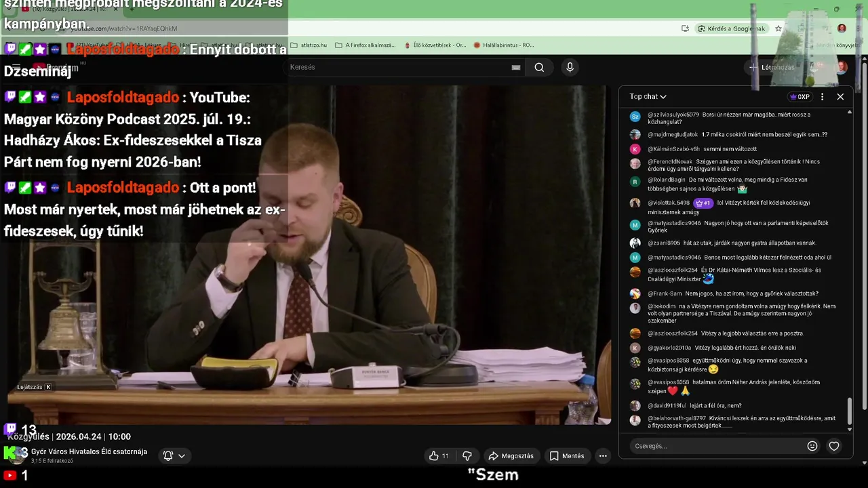The image size is (868, 488).
Task: Share the video via Megosztás
Action: (x=513, y=456)
